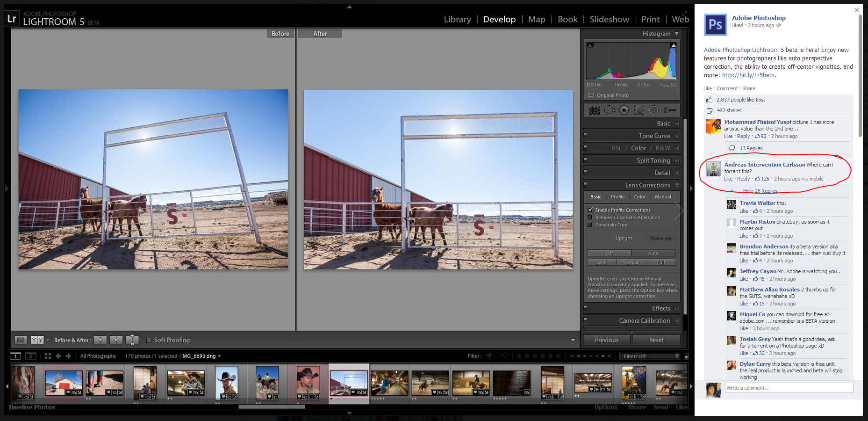Collapse the Histogram panel
The image size is (868, 421).
[x=676, y=34]
